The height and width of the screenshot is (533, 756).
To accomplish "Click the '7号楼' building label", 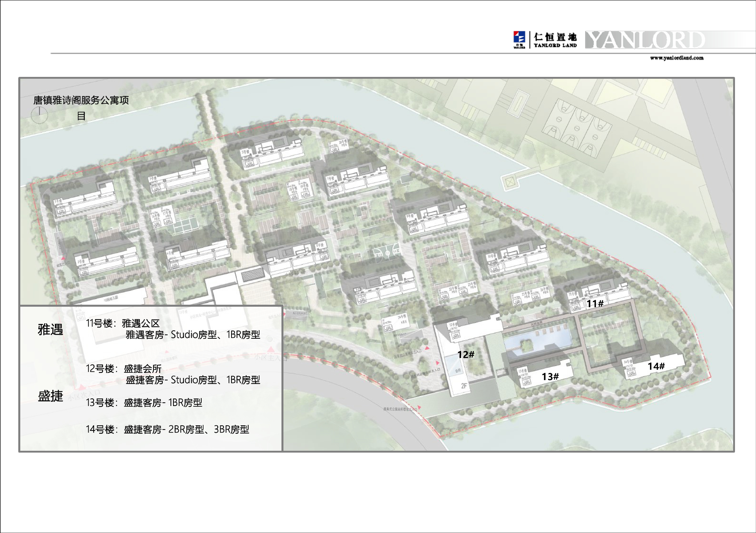I will click(330, 179).
